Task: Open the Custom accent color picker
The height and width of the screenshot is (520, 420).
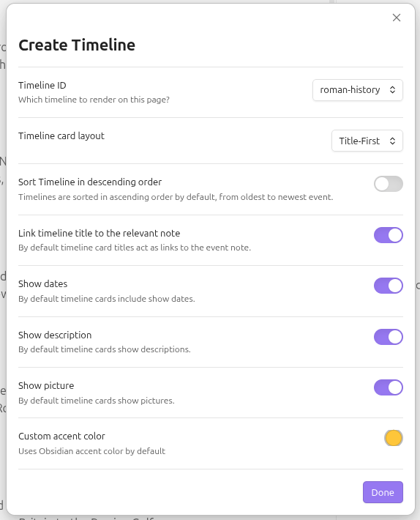Action: (x=394, y=438)
